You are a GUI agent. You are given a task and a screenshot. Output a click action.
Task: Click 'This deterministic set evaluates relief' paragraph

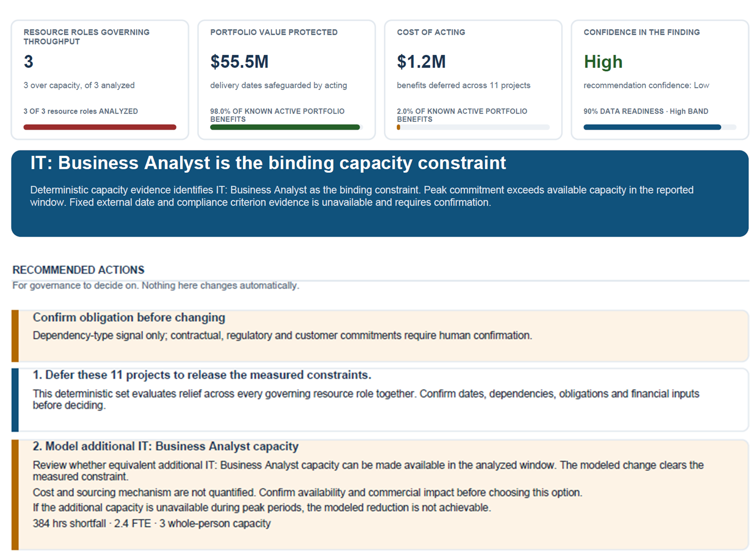(x=366, y=399)
